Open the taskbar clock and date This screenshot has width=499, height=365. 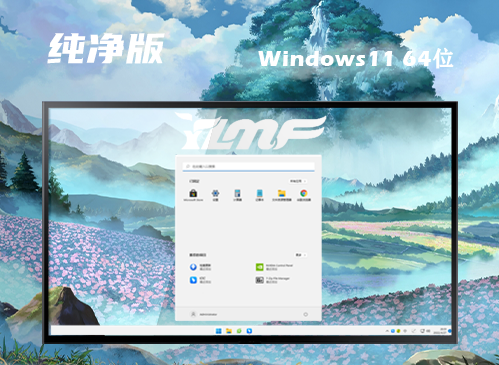(441, 331)
